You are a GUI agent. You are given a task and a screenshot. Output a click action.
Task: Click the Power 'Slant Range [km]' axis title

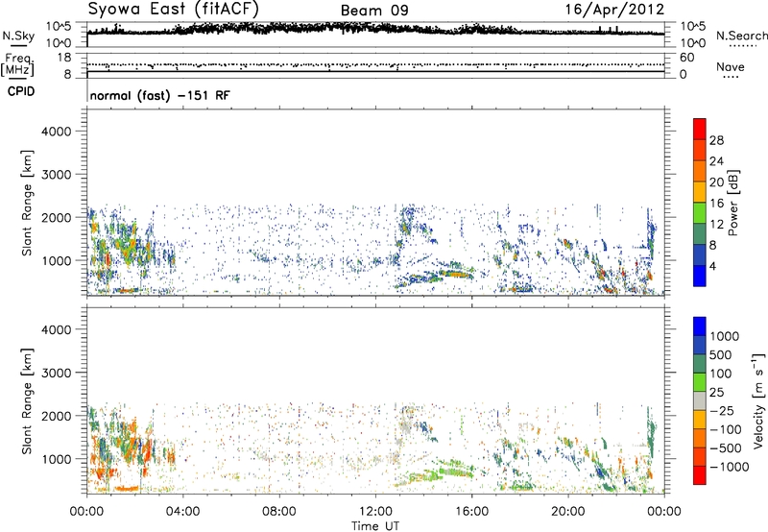27,203
